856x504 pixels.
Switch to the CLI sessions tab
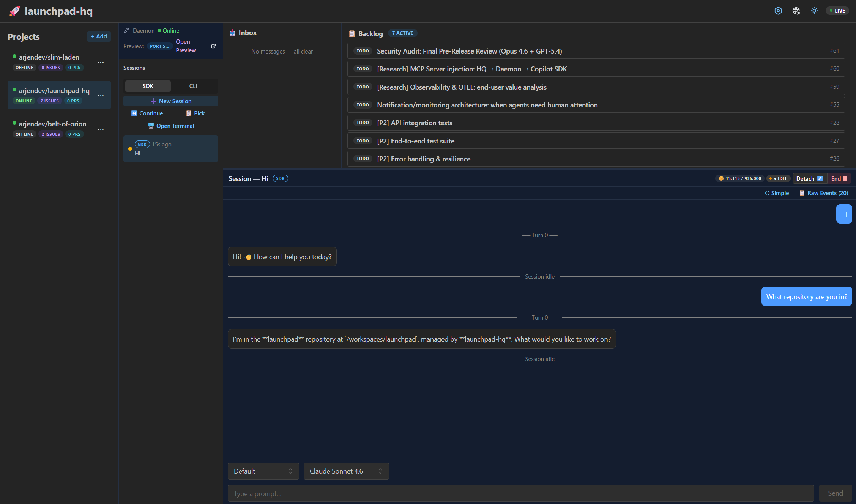point(193,86)
